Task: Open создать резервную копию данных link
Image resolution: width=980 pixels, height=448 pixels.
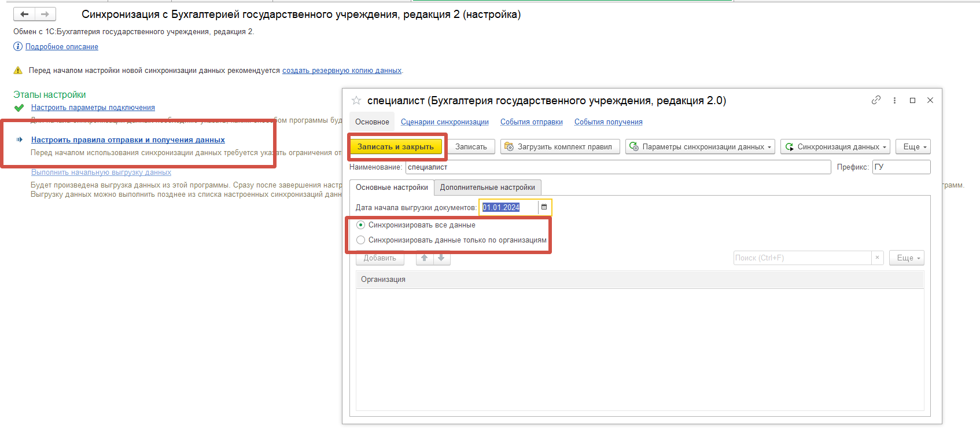Action: (342, 71)
